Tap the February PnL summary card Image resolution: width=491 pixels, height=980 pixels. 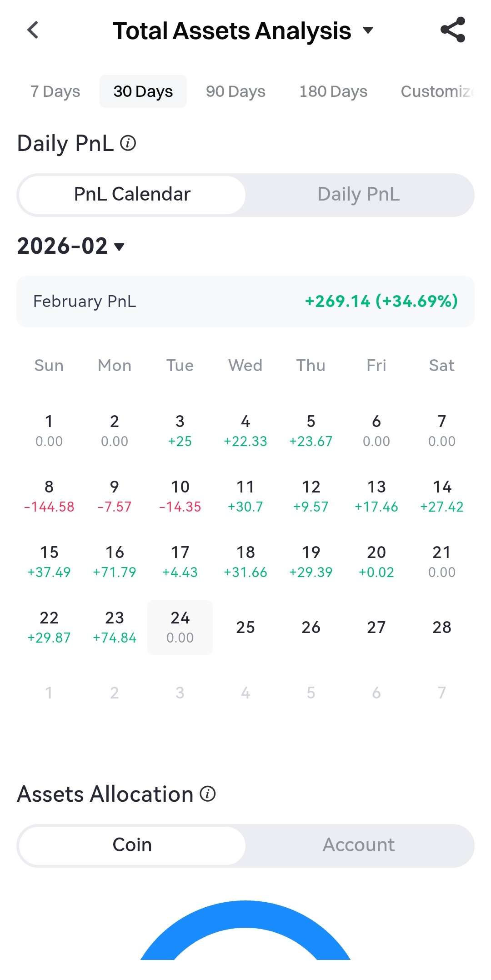pos(245,302)
